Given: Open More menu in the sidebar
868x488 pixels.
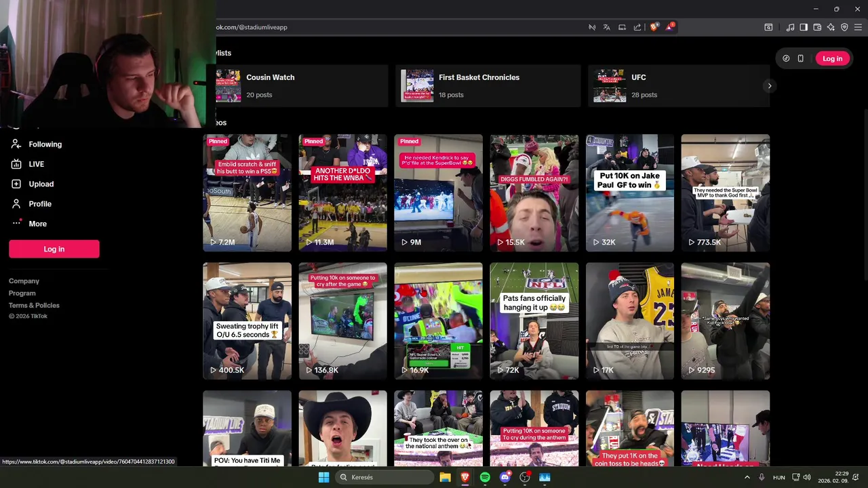Looking at the screenshot, I should tap(38, 224).
